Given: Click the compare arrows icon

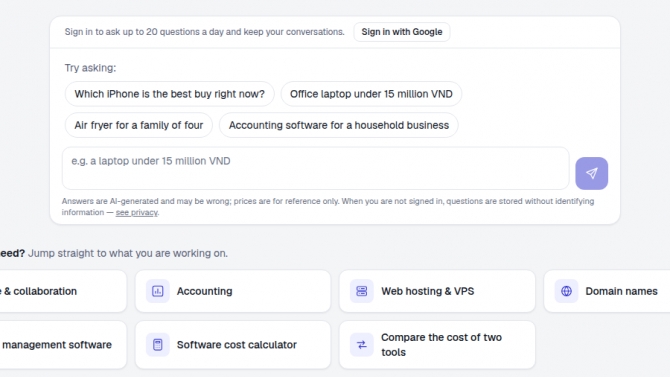Looking at the screenshot, I should pos(361,345).
